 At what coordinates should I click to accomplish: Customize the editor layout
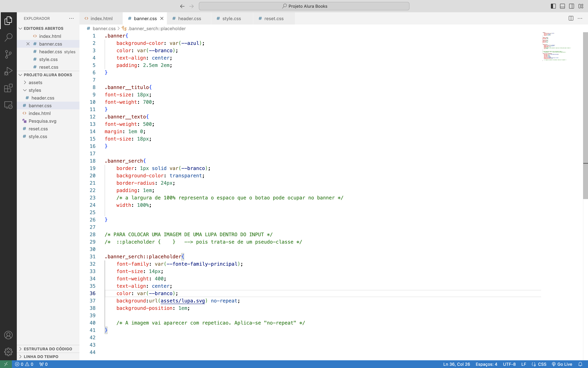tap(581, 6)
